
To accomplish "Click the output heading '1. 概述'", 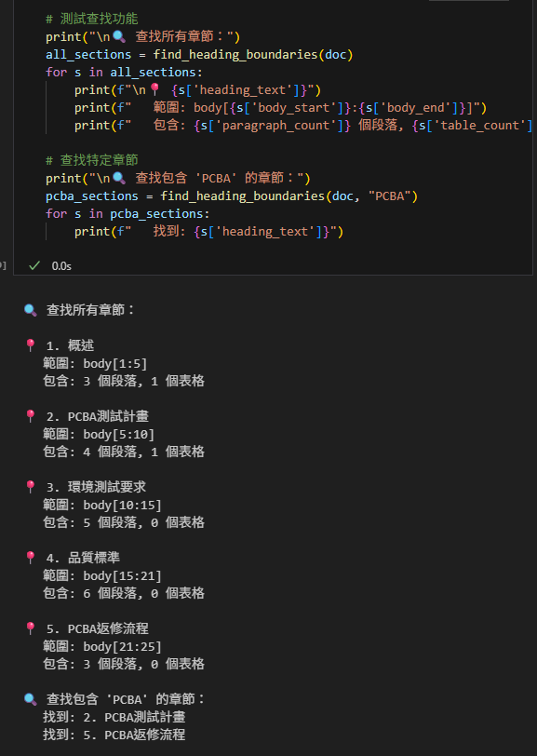I will [x=70, y=345].
